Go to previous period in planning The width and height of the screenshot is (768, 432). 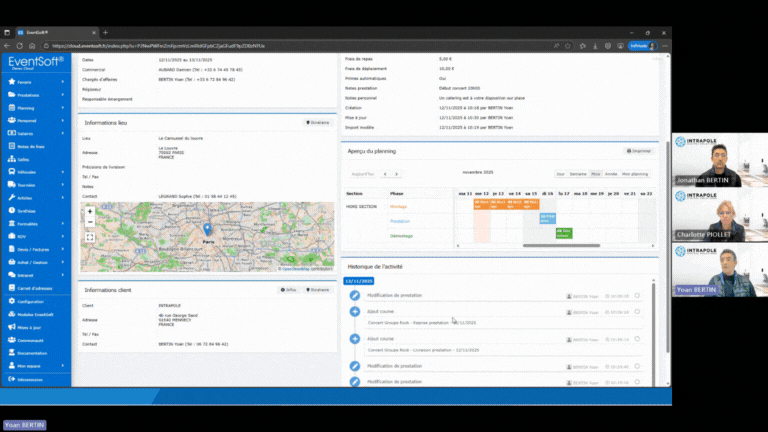click(x=386, y=173)
